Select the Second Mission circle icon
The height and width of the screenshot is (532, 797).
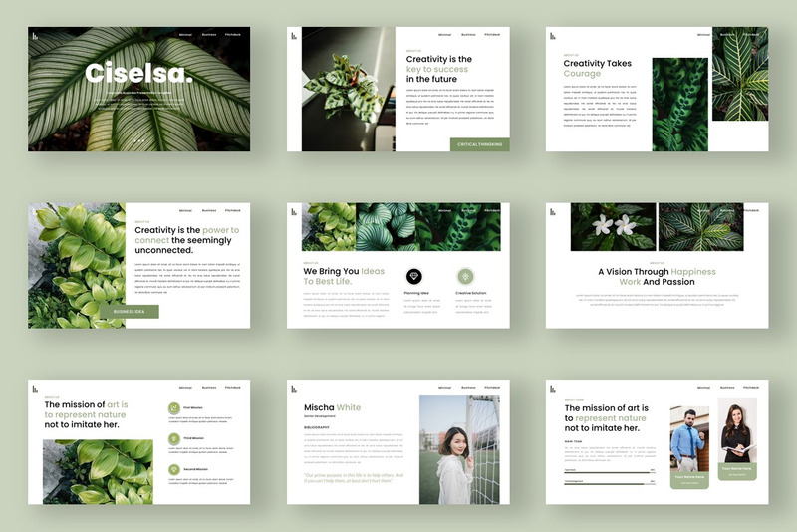(x=174, y=469)
